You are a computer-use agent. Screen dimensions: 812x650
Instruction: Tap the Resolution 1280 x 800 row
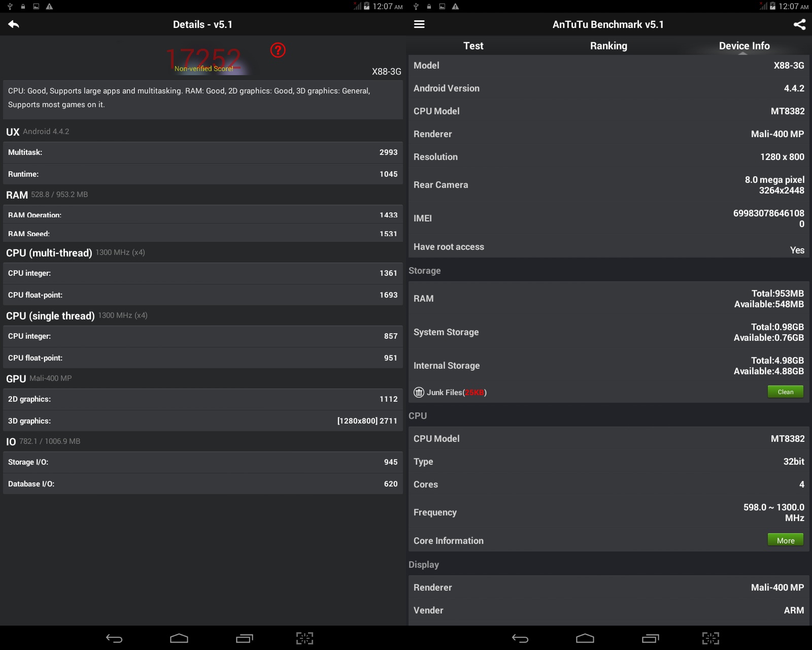608,157
